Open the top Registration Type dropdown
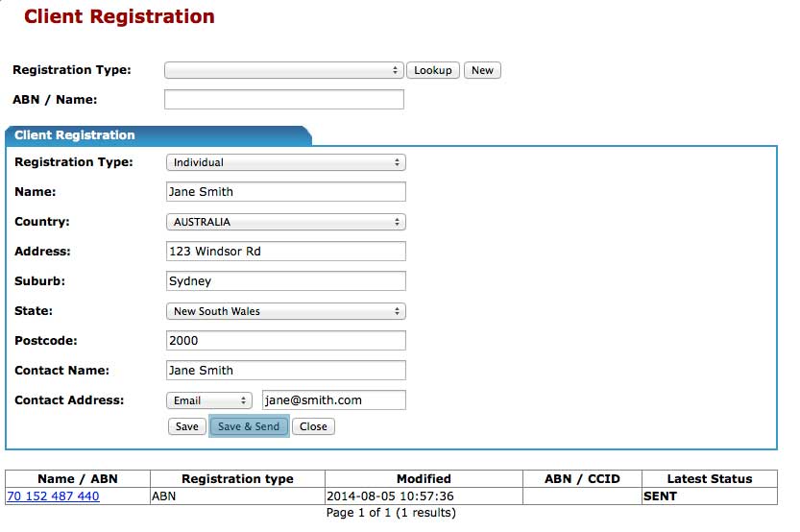The height and width of the screenshot is (532, 800). (283, 70)
